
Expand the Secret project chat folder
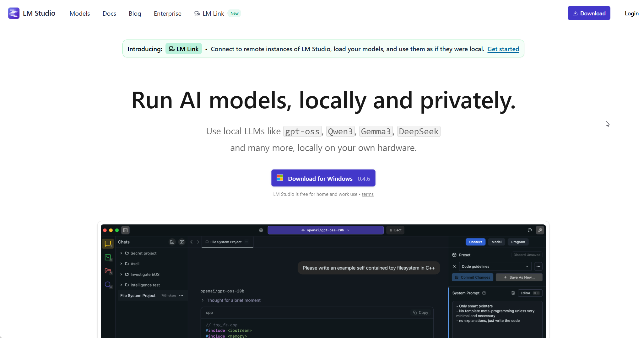[121, 253]
